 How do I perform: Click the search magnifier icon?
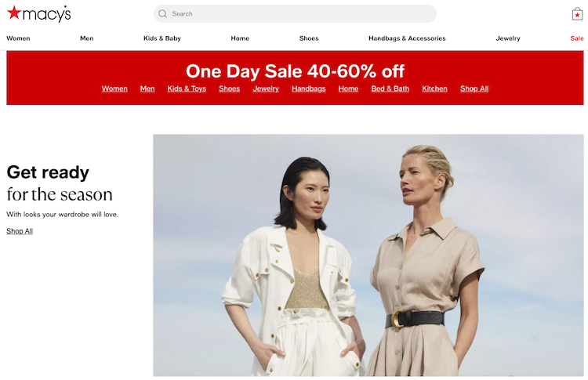(x=162, y=14)
